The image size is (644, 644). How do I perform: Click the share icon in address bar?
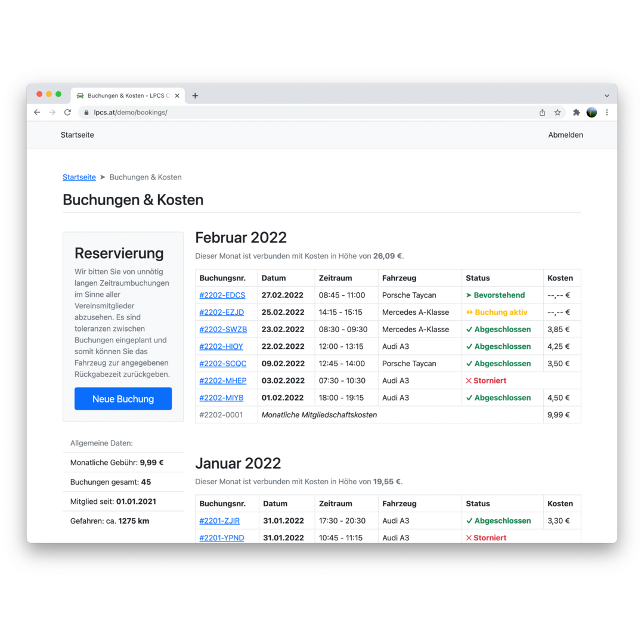pos(542,112)
